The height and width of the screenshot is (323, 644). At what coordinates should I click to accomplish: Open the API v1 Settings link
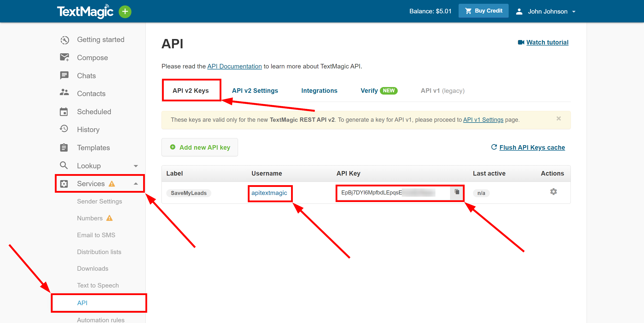click(x=483, y=120)
